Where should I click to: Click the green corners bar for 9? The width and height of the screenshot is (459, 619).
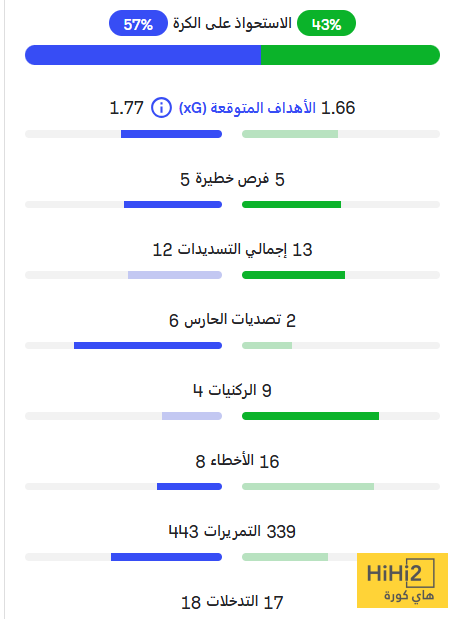pyautogui.click(x=310, y=416)
